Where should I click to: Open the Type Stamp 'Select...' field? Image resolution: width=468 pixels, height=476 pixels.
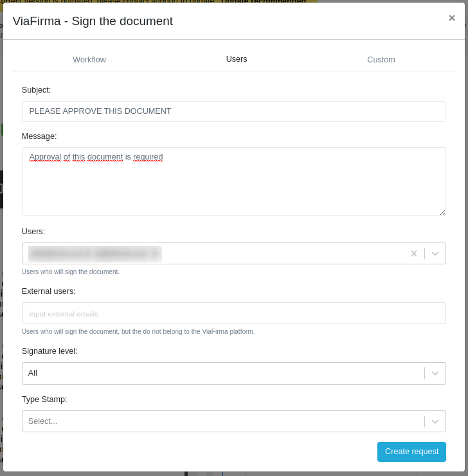pyautogui.click(x=222, y=421)
